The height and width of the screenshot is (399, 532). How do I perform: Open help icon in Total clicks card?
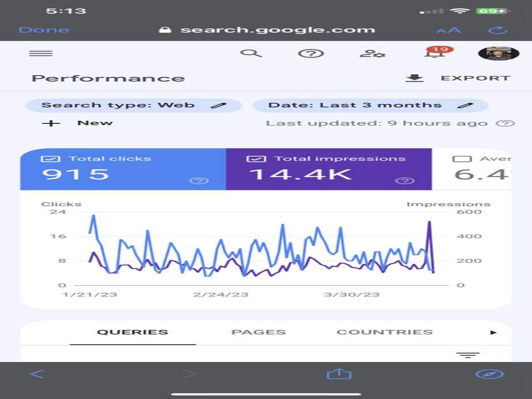click(199, 180)
